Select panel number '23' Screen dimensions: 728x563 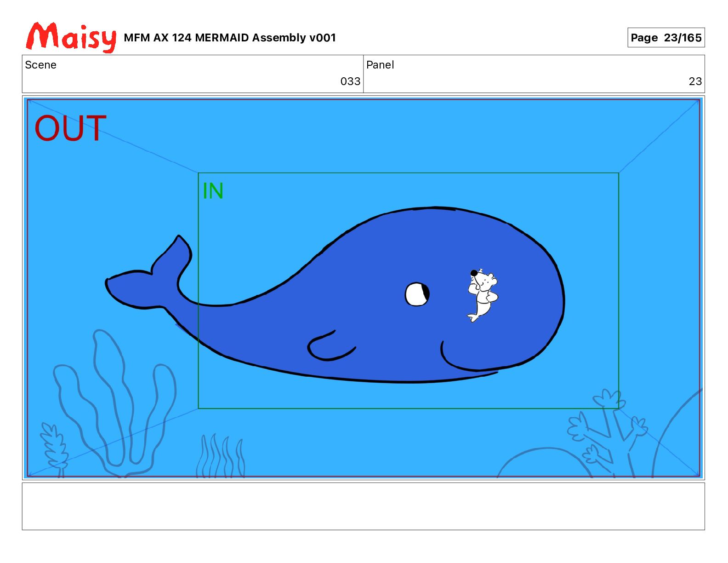[695, 81]
